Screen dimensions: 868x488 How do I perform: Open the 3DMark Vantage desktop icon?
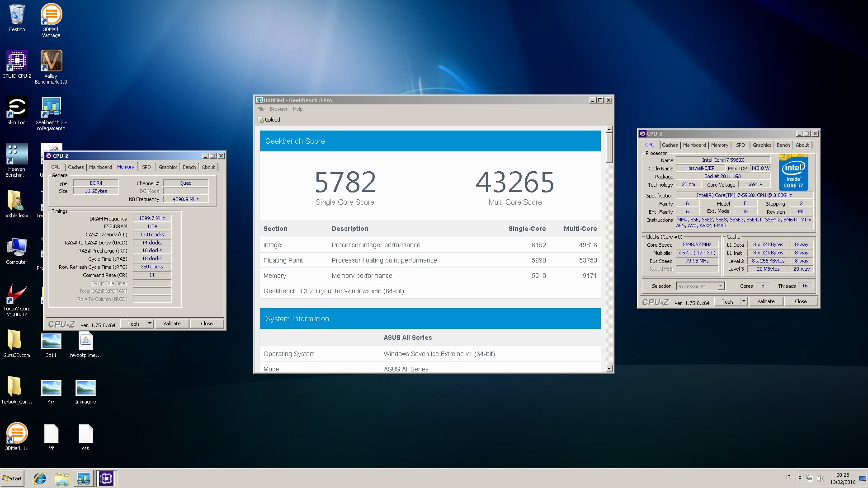(51, 20)
